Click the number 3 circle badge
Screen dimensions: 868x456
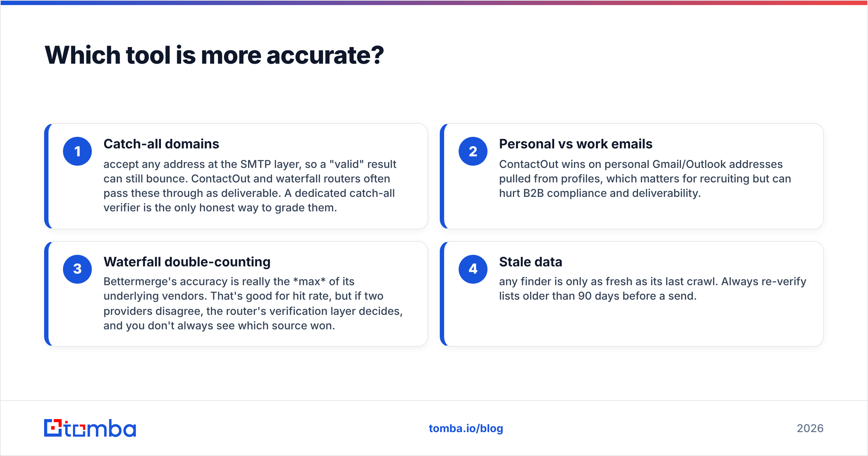point(77,269)
